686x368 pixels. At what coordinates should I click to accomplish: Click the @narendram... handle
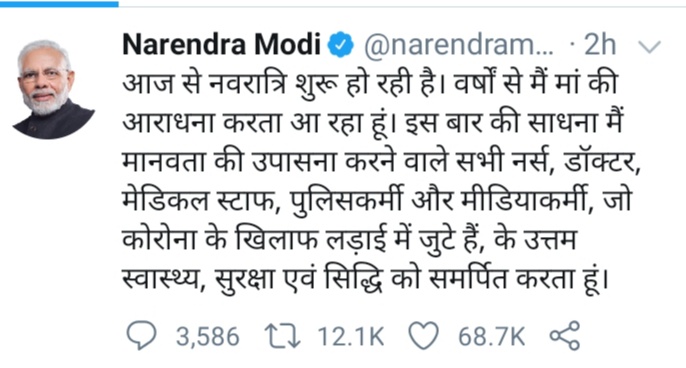(459, 45)
